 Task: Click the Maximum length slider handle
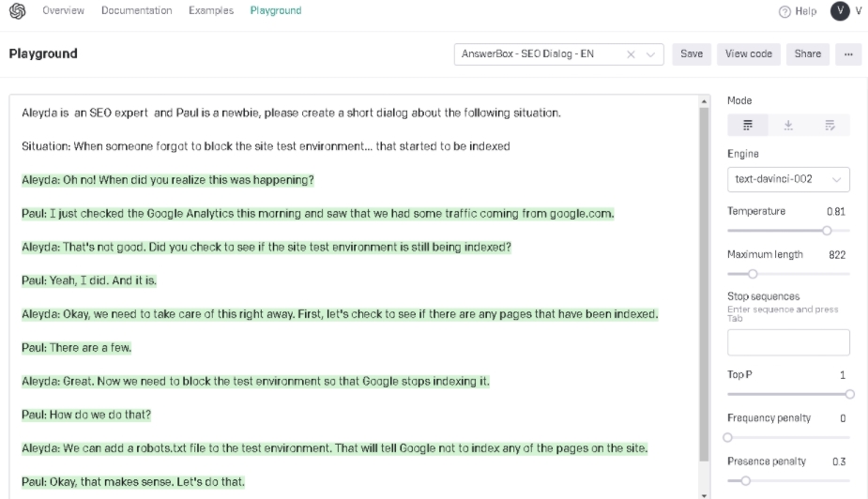click(752, 274)
